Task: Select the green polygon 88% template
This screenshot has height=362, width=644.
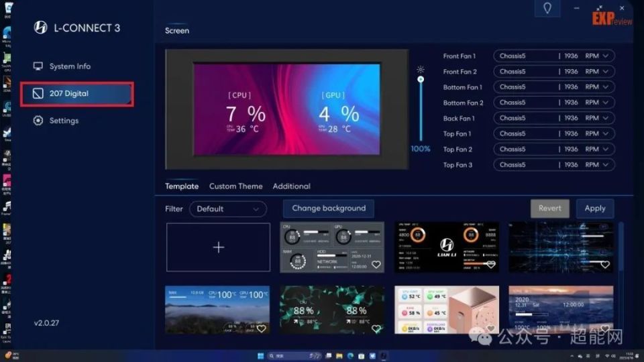Action: (332, 310)
